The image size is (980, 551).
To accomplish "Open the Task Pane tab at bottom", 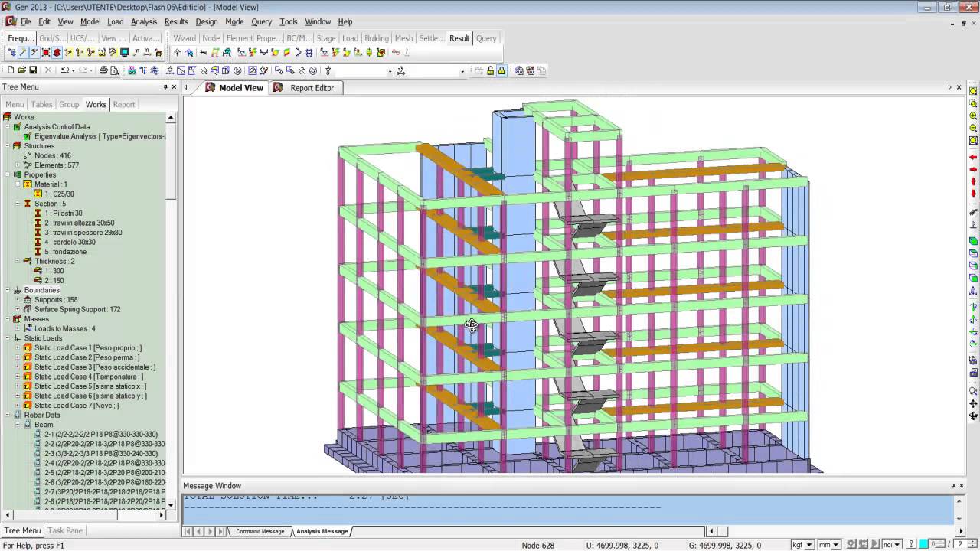I will [x=65, y=530].
